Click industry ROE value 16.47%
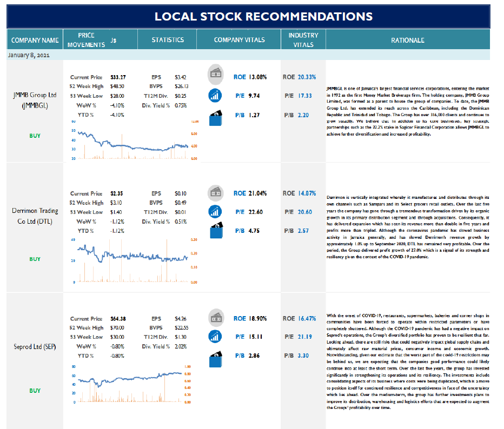The width and height of the screenshot is (504, 429). click(307, 319)
